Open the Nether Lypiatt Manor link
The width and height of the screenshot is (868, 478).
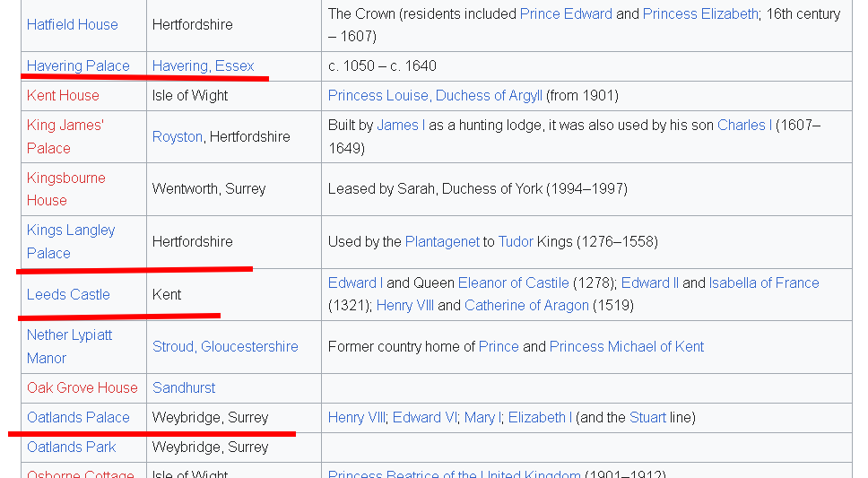[x=69, y=347]
